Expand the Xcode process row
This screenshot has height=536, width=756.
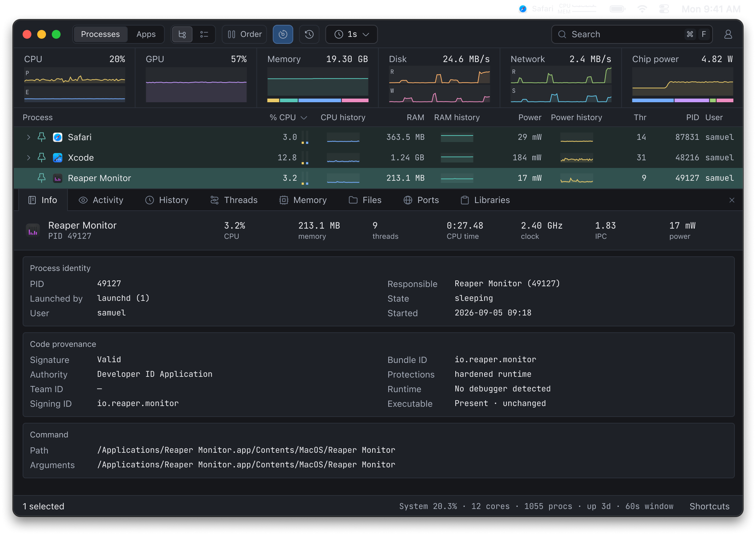28,158
